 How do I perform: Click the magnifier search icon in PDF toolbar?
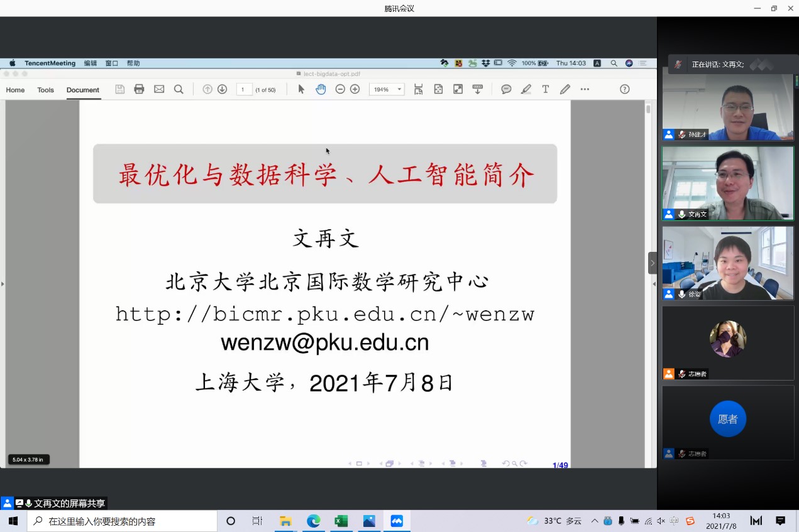(179, 89)
